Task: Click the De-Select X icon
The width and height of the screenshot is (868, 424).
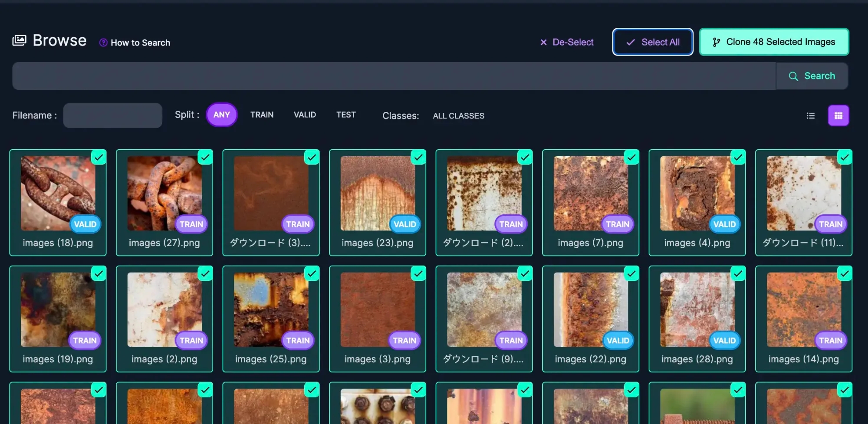Action: pyautogui.click(x=543, y=42)
